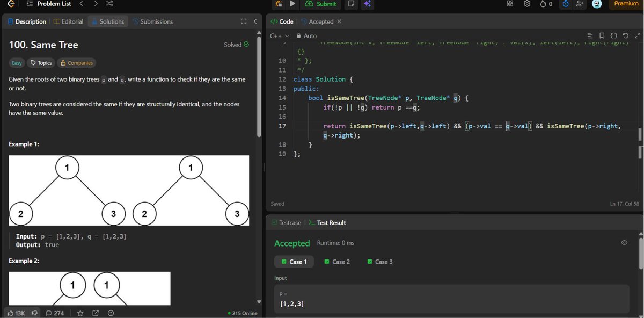Screen dimensions: 644x318
Task: Submit the solution
Action: 321,4
